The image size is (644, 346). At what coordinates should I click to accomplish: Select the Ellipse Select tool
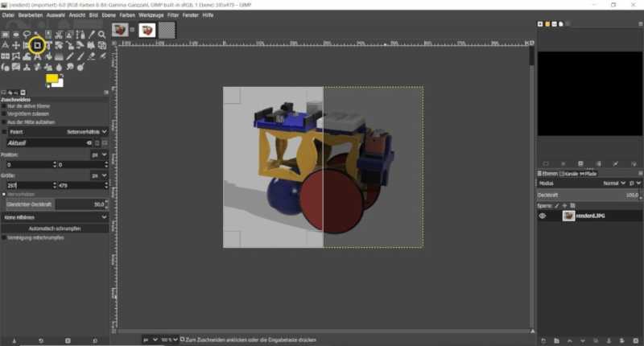pyautogui.click(x=16, y=35)
